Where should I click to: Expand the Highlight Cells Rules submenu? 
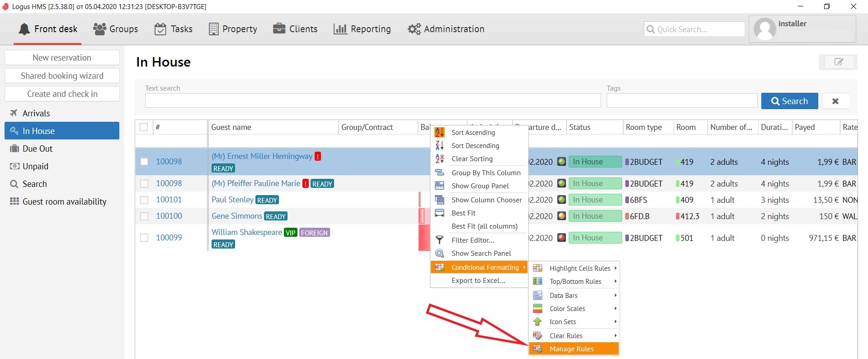point(580,268)
